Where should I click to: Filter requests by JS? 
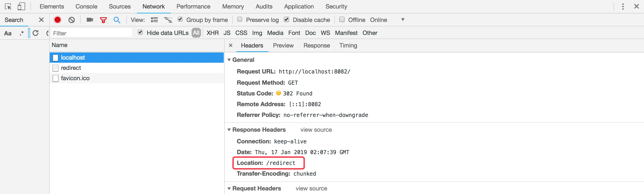click(x=227, y=33)
